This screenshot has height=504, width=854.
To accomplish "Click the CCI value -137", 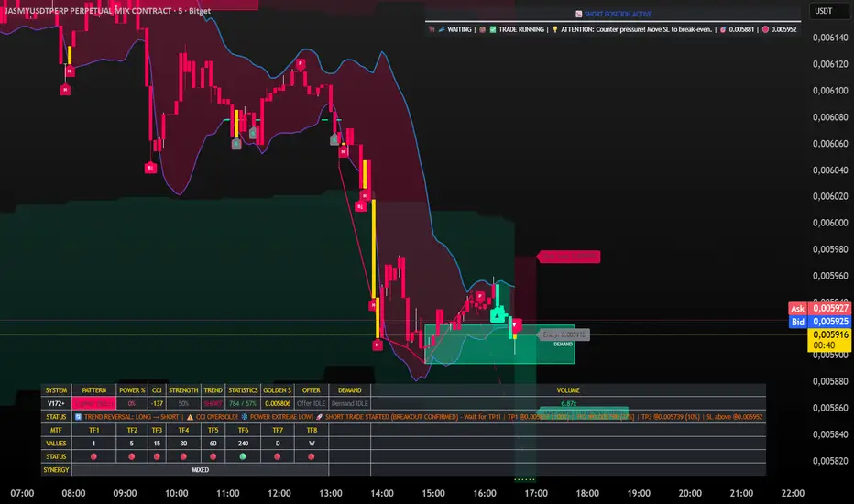I will [x=157, y=404].
